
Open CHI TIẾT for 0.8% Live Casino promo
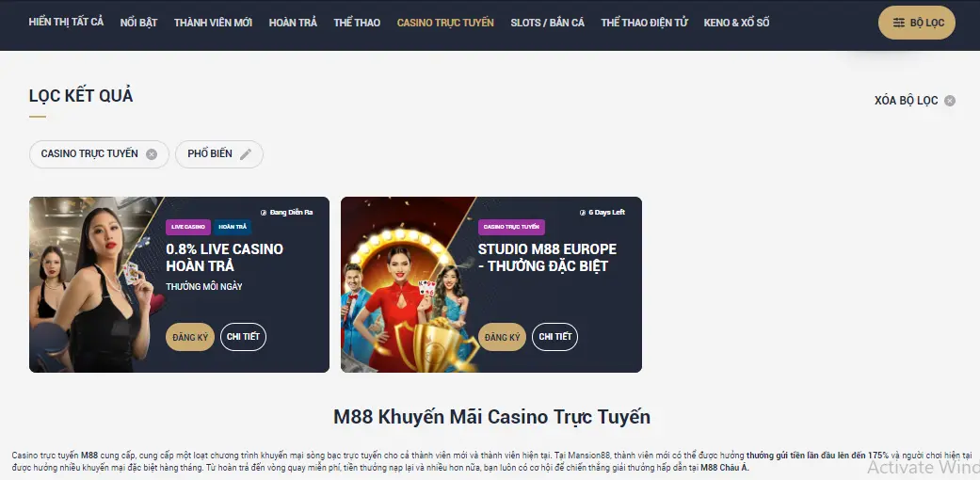click(243, 337)
